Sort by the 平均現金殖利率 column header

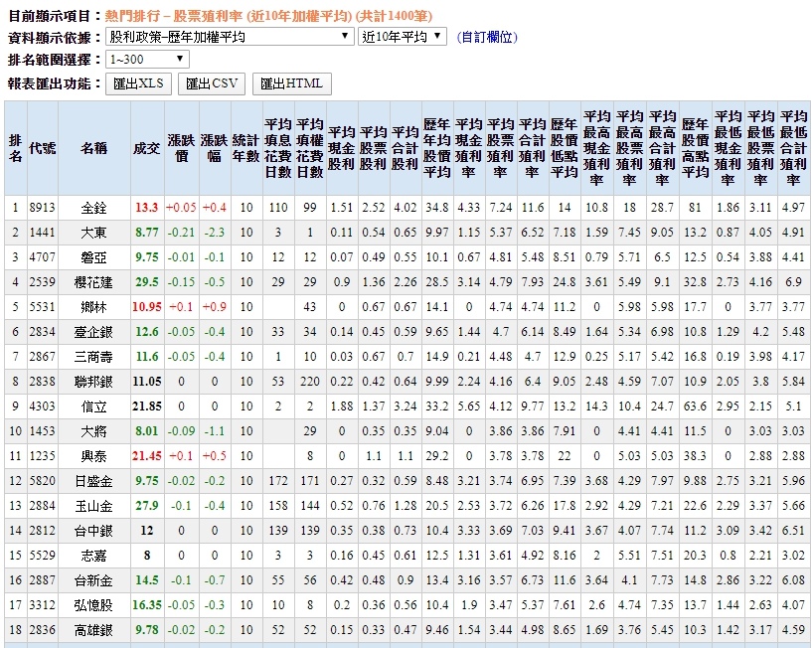(469, 148)
